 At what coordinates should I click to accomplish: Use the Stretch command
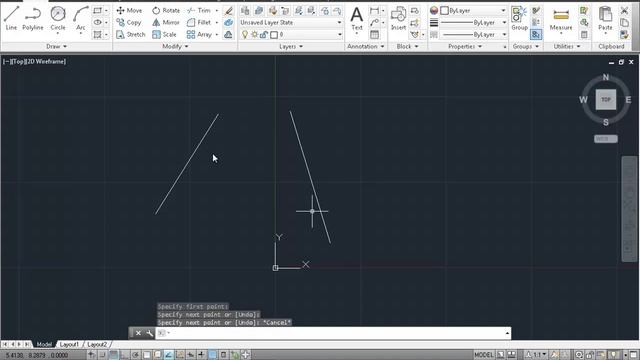click(x=131, y=35)
